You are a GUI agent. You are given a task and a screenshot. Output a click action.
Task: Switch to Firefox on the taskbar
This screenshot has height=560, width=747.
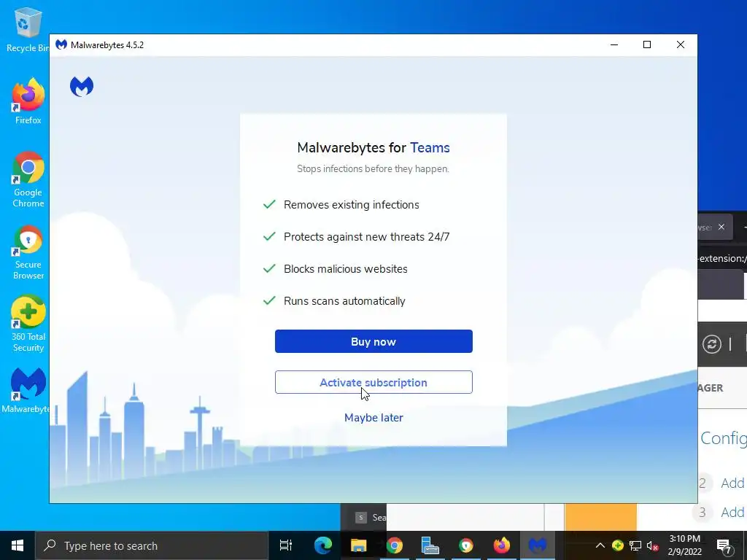(x=501, y=545)
